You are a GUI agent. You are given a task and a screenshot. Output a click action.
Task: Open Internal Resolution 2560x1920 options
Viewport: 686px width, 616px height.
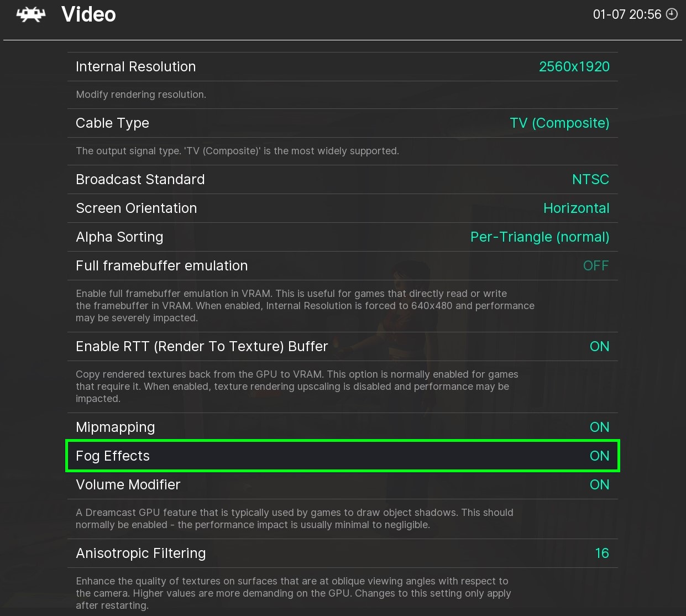574,67
